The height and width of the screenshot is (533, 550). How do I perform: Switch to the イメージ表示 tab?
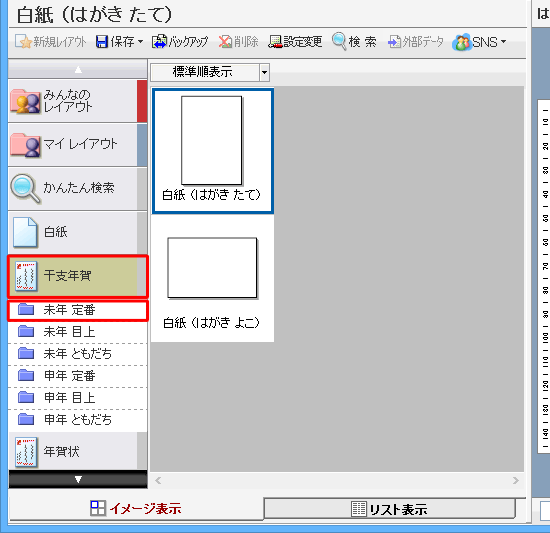[x=136, y=508]
